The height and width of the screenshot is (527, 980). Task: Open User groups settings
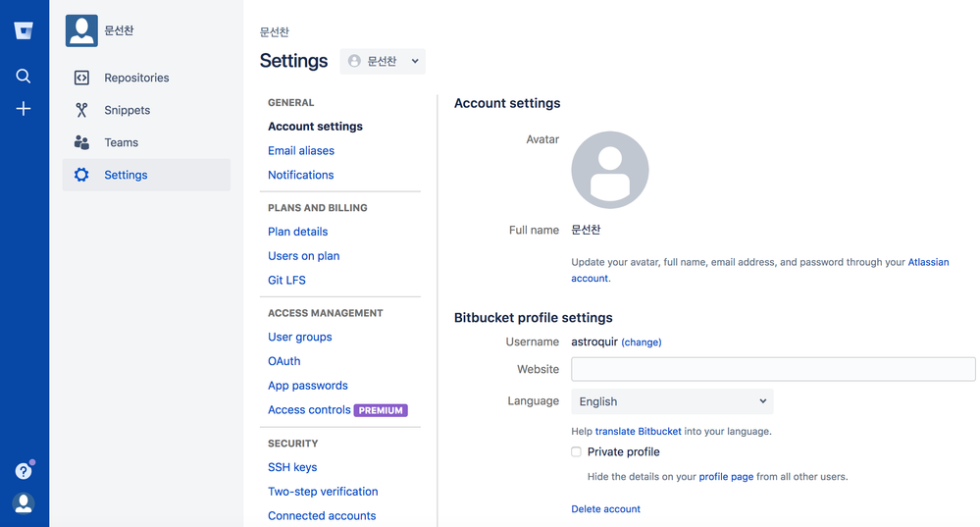click(x=300, y=337)
